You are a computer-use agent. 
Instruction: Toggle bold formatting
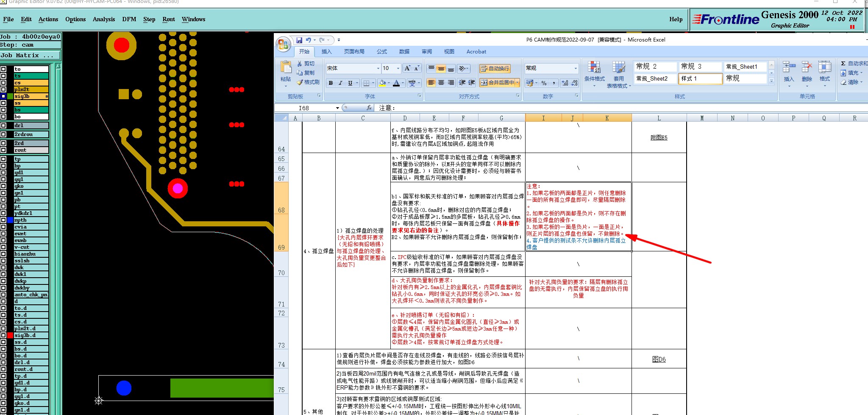click(x=331, y=83)
